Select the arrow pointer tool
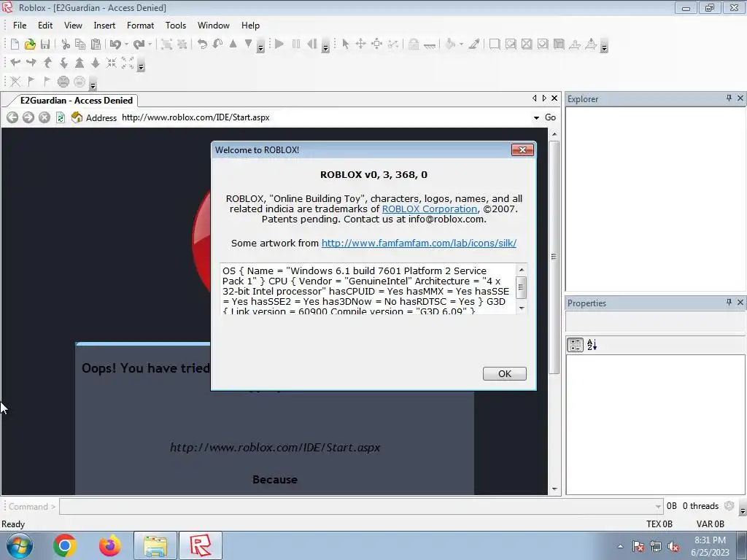The image size is (747, 560). (x=345, y=44)
